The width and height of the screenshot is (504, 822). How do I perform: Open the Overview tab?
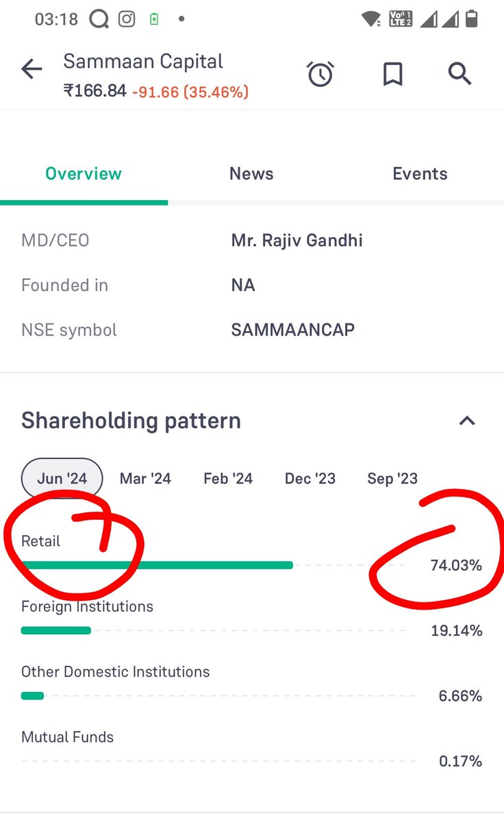[84, 174]
